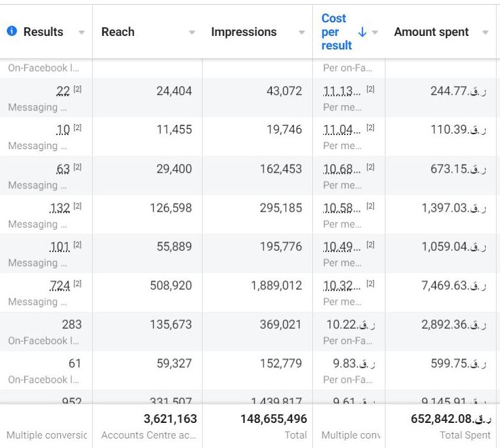Viewport: 500px width, 448px height.
Task: Open Cost per result column options arrow
Action: tap(375, 33)
